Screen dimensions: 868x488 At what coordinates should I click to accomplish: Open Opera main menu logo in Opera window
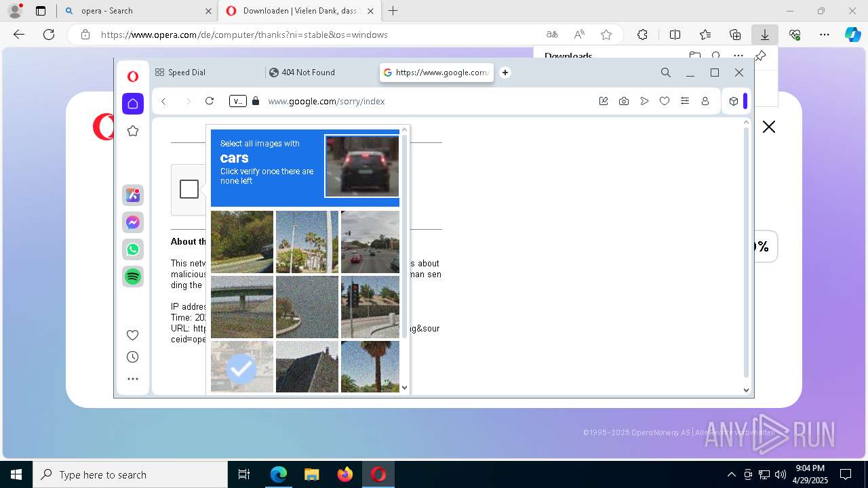point(133,77)
